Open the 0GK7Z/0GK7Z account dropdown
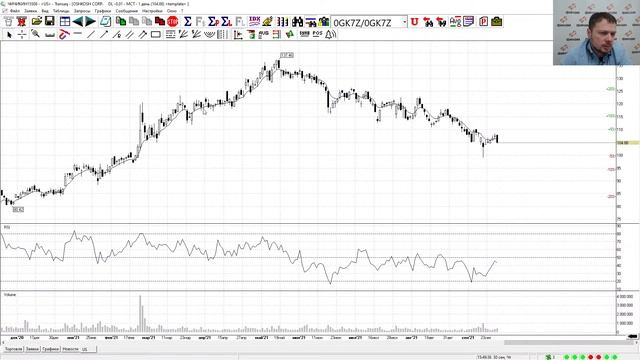This screenshot has height=360, width=640. tap(404, 22)
